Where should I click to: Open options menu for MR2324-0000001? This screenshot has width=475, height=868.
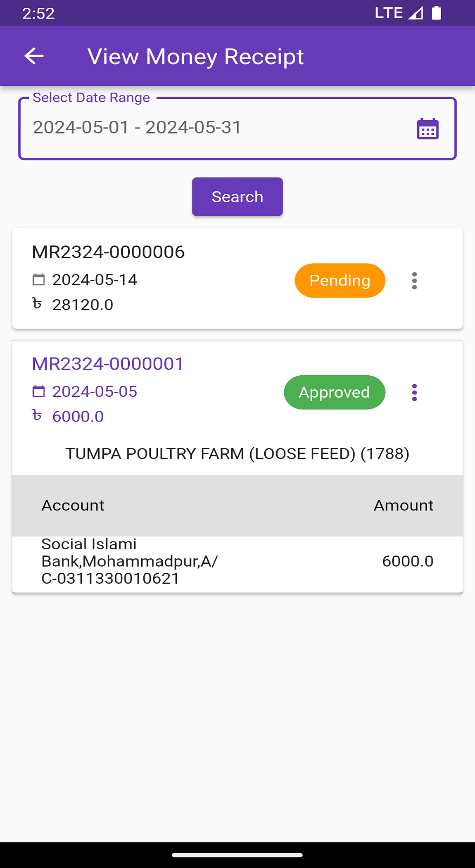click(x=414, y=392)
